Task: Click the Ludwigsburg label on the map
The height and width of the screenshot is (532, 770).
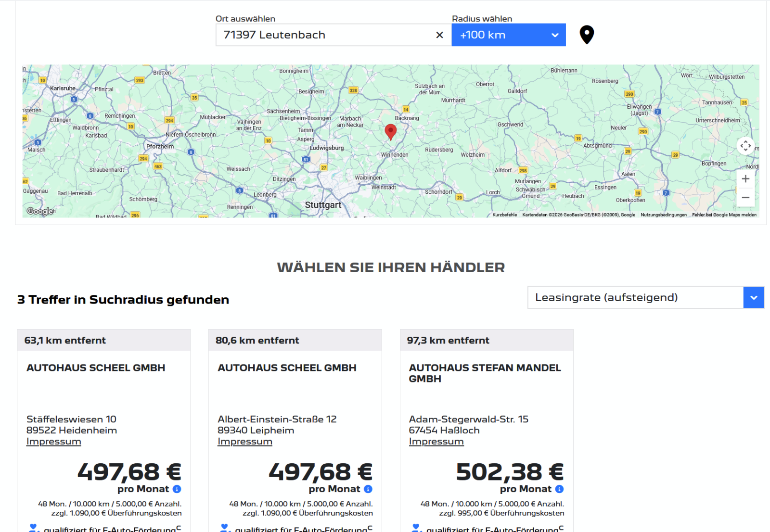Action: pyautogui.click(x=327, y=148)
